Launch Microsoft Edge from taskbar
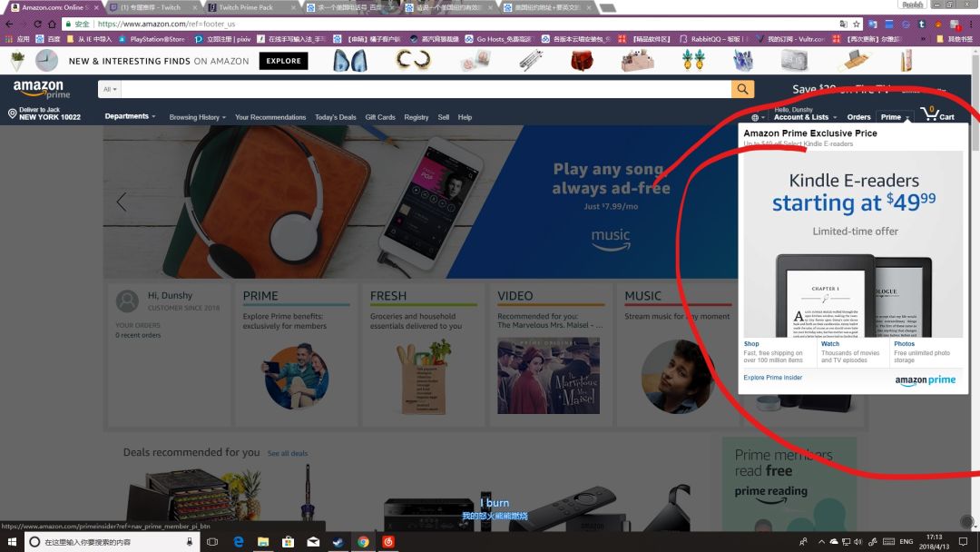Viewport: 980px width, 552px height. (x=238, y=541)
